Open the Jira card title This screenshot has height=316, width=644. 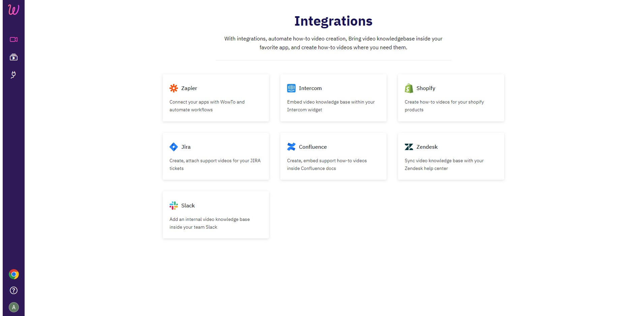(186, 147)
